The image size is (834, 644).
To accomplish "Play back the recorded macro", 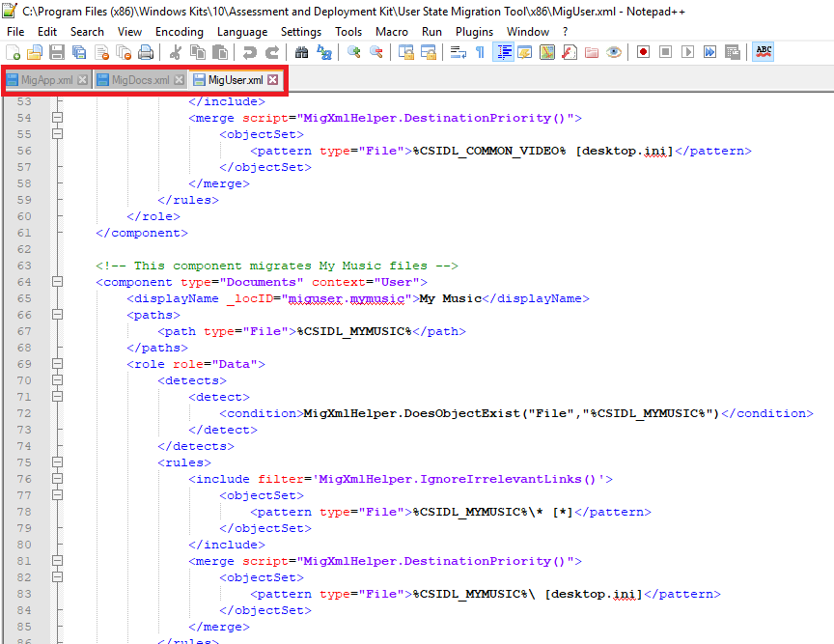I will click(687, 52).
